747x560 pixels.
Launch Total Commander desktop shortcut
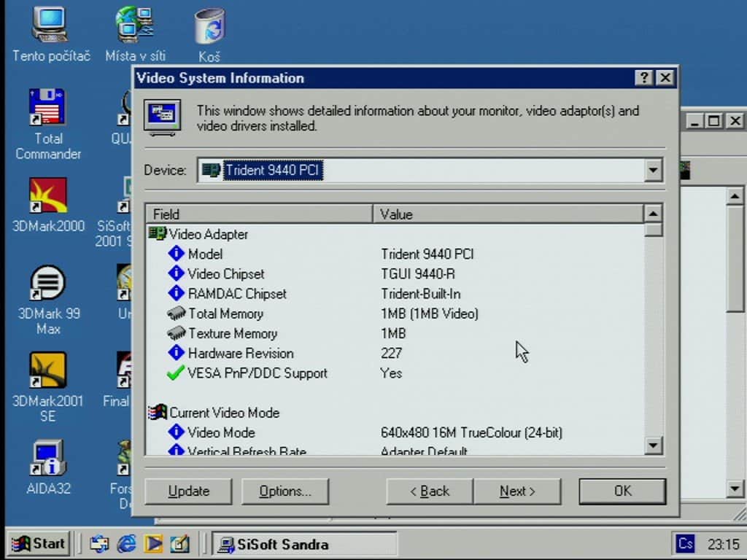(x=47, y=124)
